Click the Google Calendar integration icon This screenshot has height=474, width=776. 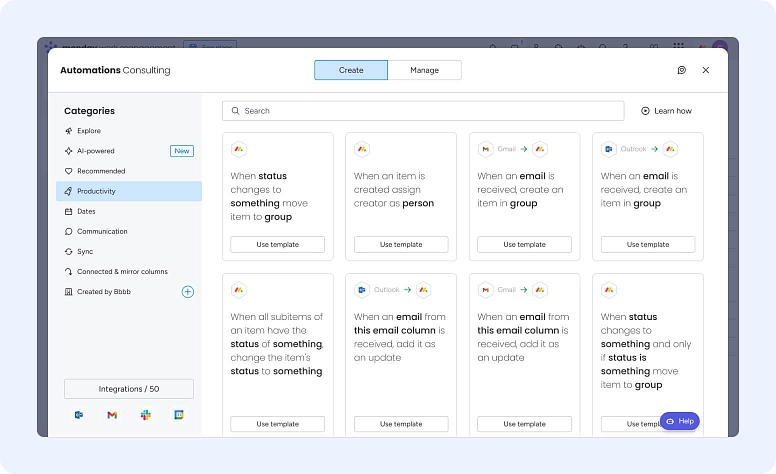click(179, 414)
